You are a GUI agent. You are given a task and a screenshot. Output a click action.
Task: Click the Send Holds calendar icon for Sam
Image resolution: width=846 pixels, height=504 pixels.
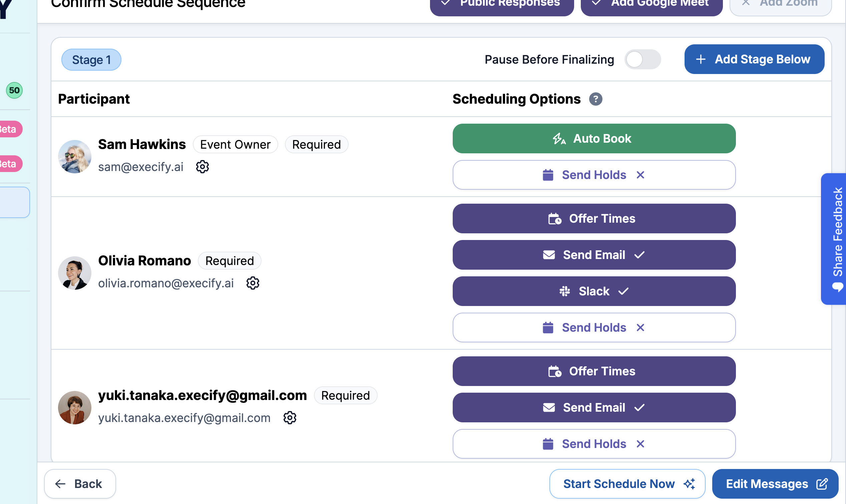coord(548,175)
